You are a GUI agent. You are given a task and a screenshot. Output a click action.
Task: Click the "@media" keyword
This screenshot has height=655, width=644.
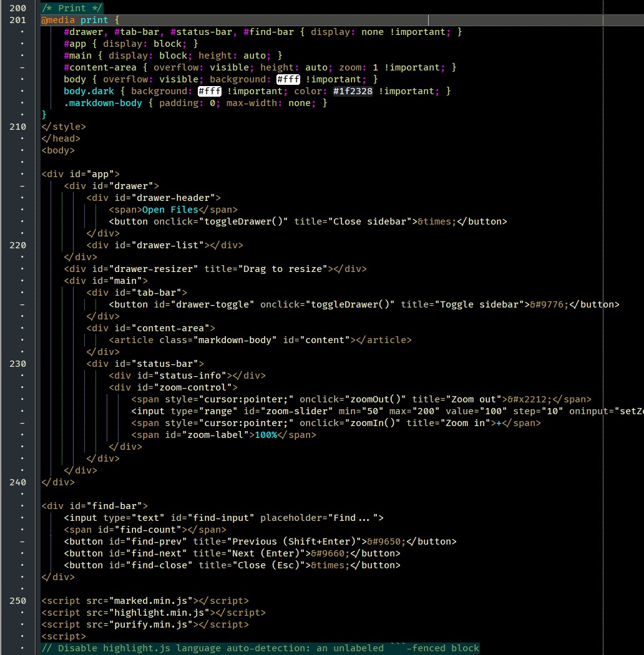click(x=57, y=20)
